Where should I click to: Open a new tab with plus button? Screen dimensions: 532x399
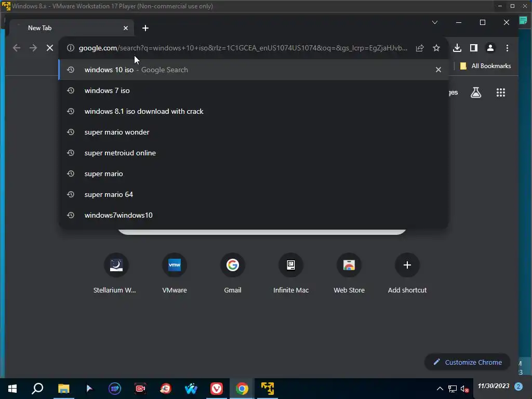pyautogui.click(x=145, y=28)
